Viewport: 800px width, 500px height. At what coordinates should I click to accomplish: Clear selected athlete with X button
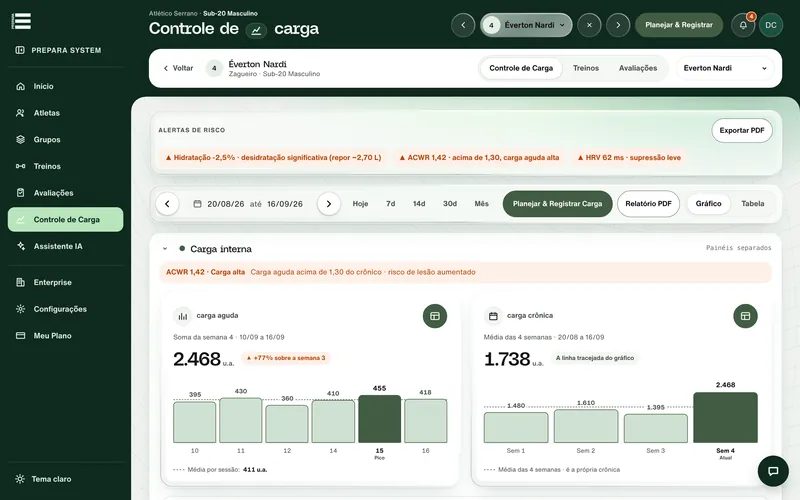pyautogui.click(x=589, y=25)
